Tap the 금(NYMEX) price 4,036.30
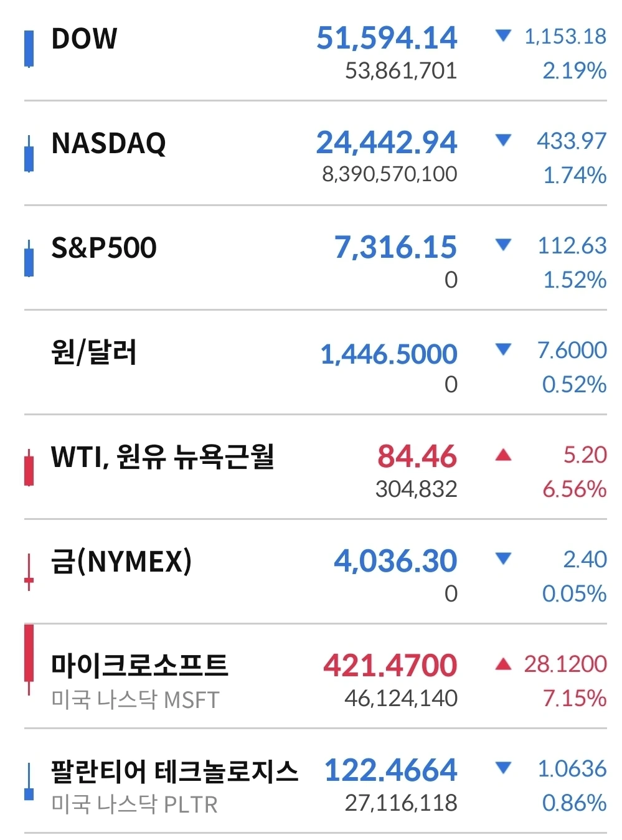This screenshot has width=622, height=840. [x=395, y=560]
